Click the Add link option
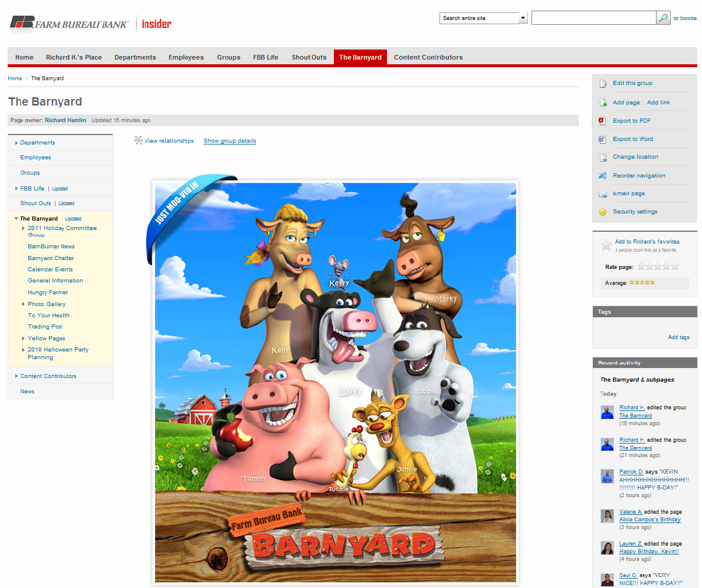This screenshot has width=702, height=588. pos(658,103)
